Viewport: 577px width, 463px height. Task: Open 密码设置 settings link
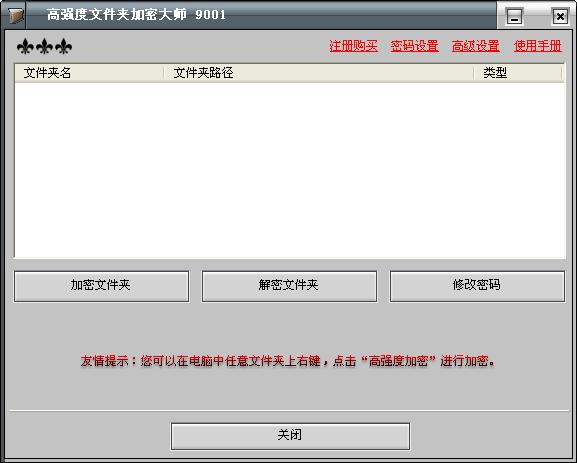(414, 46)
